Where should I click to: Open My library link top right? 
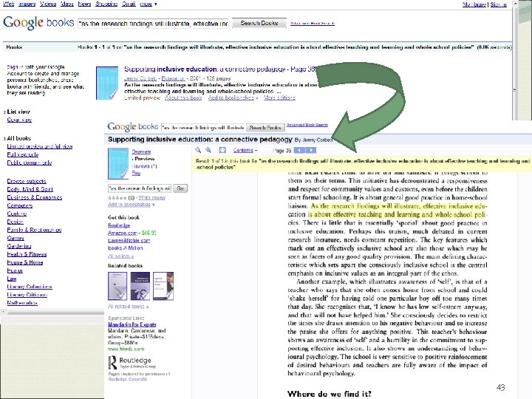pos(474,4)
